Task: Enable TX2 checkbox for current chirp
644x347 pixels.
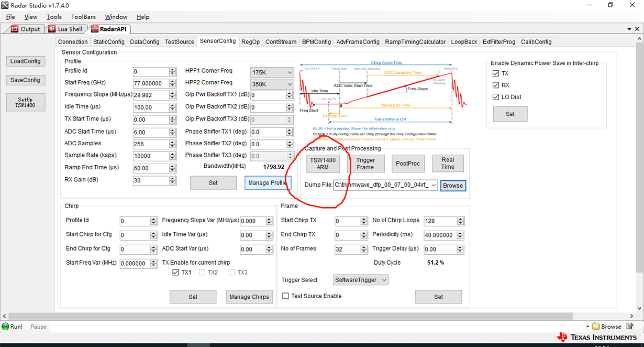Action: [202, 273]
